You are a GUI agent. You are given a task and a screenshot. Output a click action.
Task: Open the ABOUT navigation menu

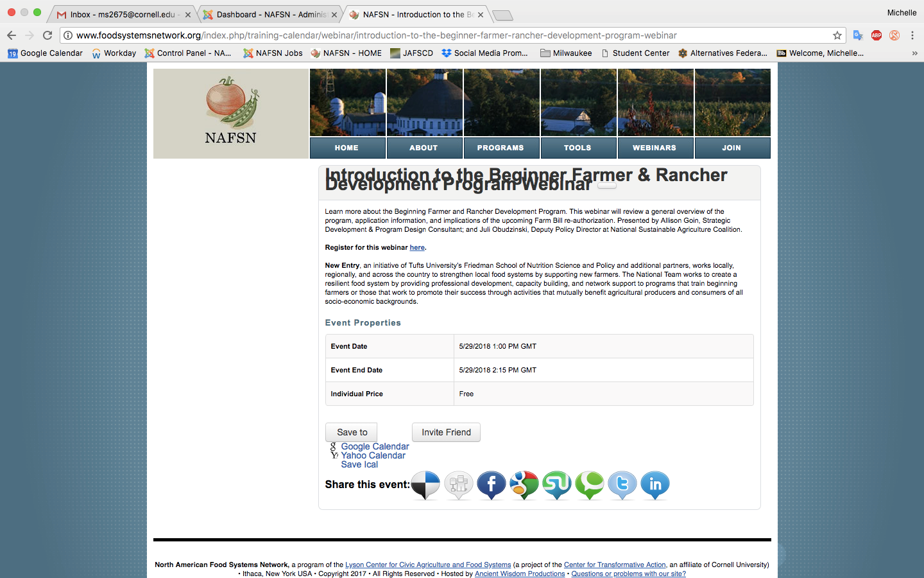425,148
